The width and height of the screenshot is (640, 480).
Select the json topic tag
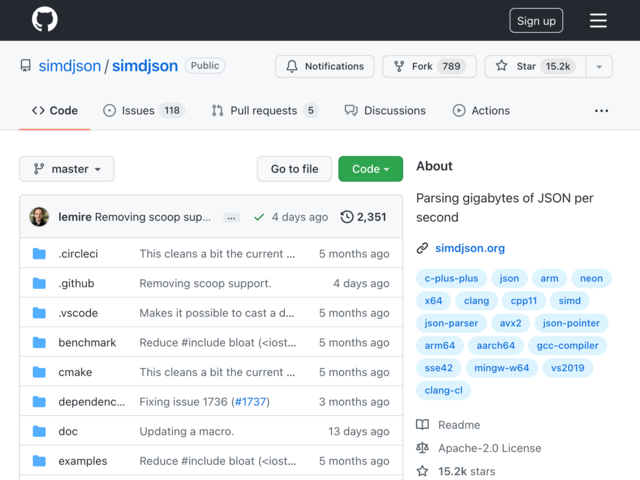pyautogui.click(x=509, y=278)
